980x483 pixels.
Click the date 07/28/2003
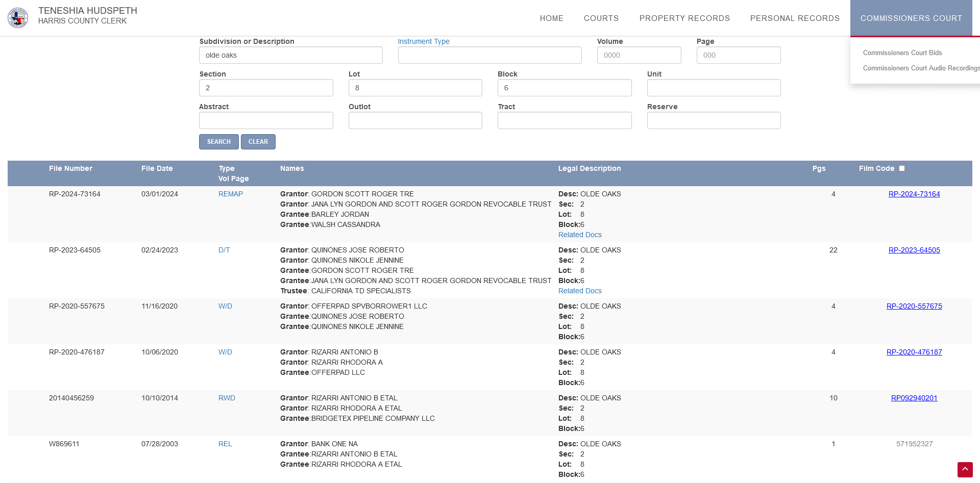160,444
